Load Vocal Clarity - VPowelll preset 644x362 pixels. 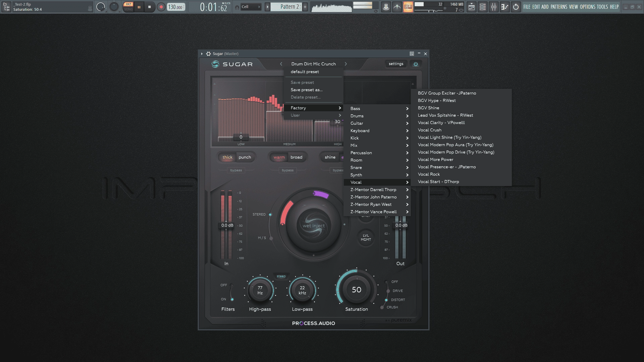pyautogui.click(x=462, y=123)
